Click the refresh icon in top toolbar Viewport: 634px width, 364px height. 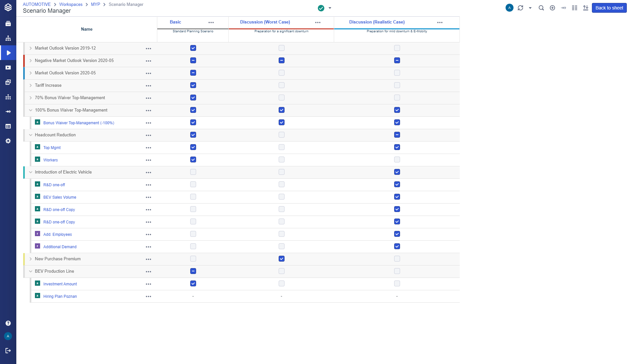tap(520, 8)
